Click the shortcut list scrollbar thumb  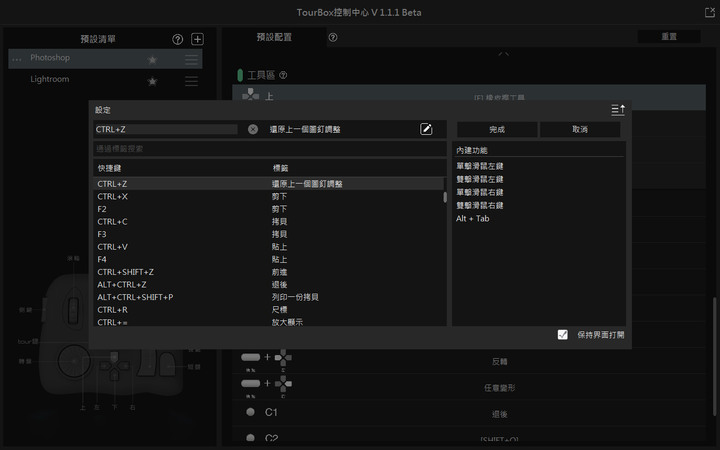point(445,197)
